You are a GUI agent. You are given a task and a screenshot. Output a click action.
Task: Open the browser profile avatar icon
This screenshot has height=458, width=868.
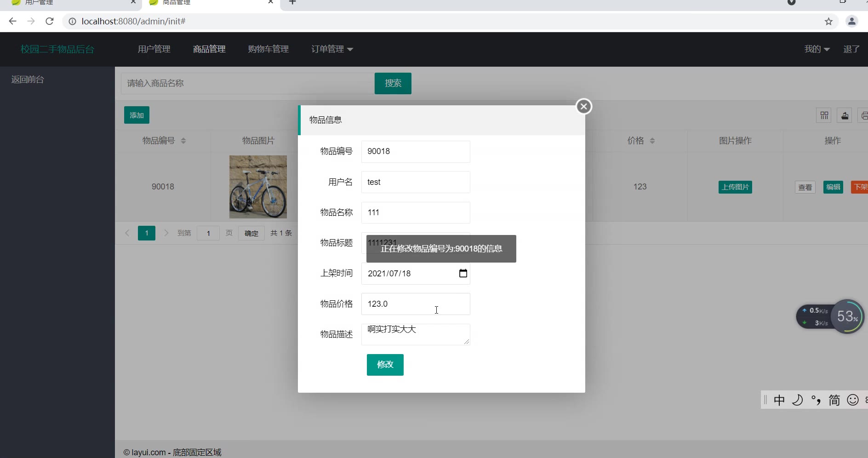click(851, 22)
